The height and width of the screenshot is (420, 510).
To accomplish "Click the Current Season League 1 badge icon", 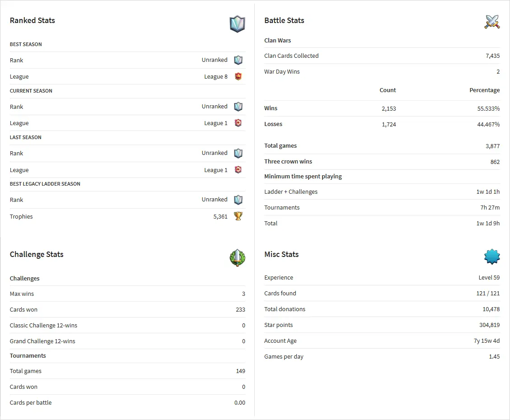I will click(238, 123).
